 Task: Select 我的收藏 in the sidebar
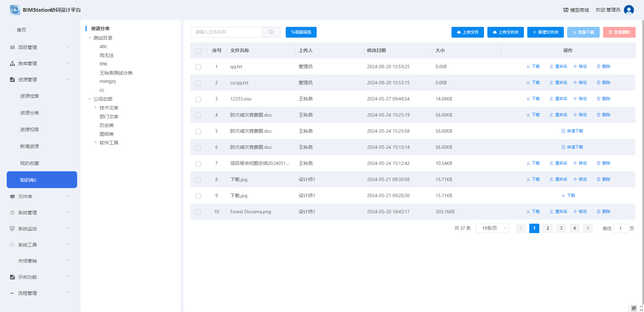[x=30, y=163]
